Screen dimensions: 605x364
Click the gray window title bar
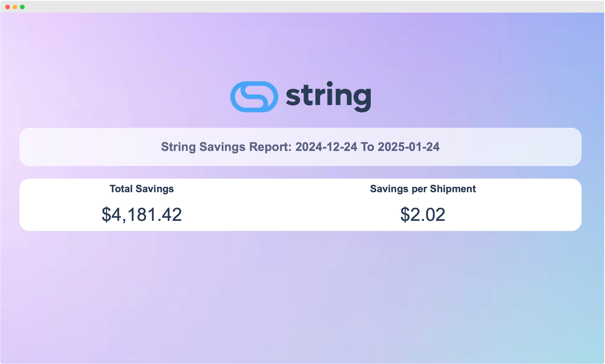302,7
